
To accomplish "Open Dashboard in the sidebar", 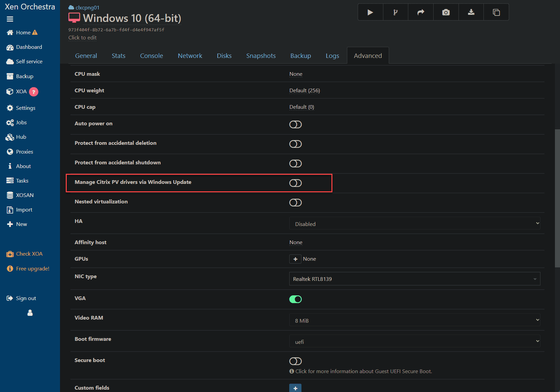I will coord(29,47).
